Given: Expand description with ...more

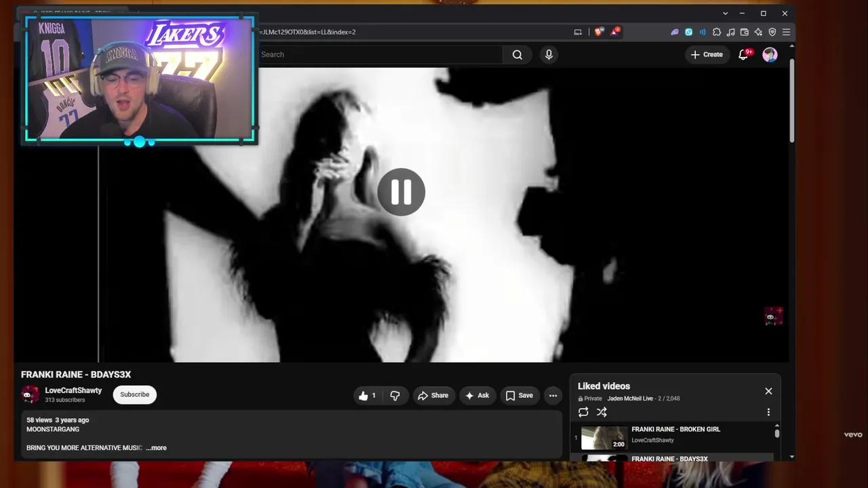Looking at the screenshot, I should pos(157,447).
